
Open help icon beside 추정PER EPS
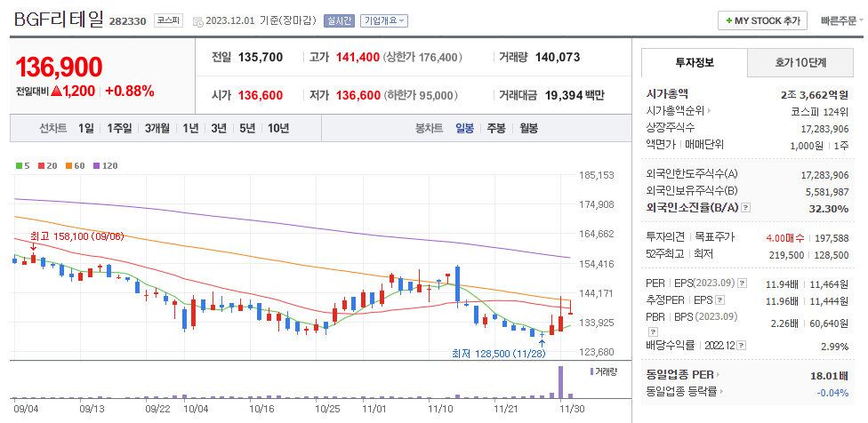(719, 300)
